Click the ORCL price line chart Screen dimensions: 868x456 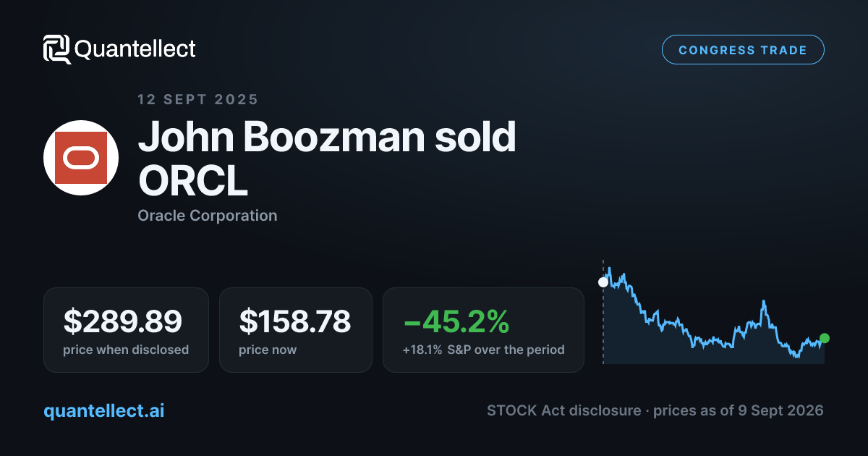(x=714, y=314)
